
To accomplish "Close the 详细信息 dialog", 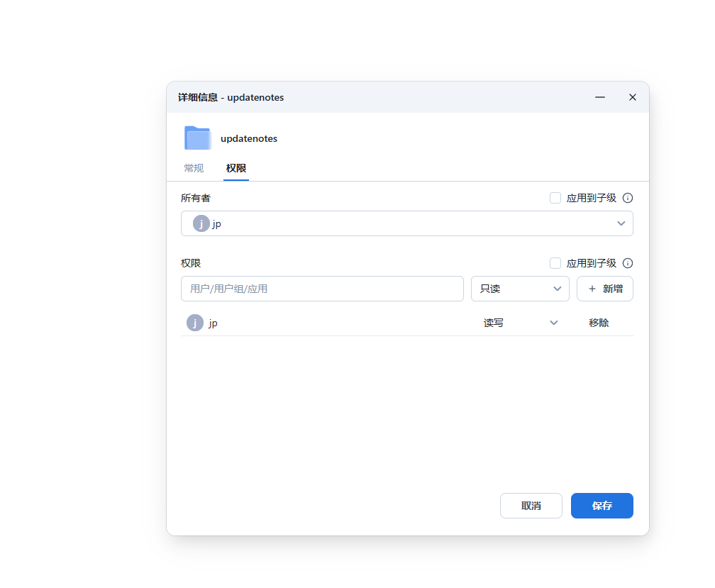I will pyautogui.click(x=633, y=97).
